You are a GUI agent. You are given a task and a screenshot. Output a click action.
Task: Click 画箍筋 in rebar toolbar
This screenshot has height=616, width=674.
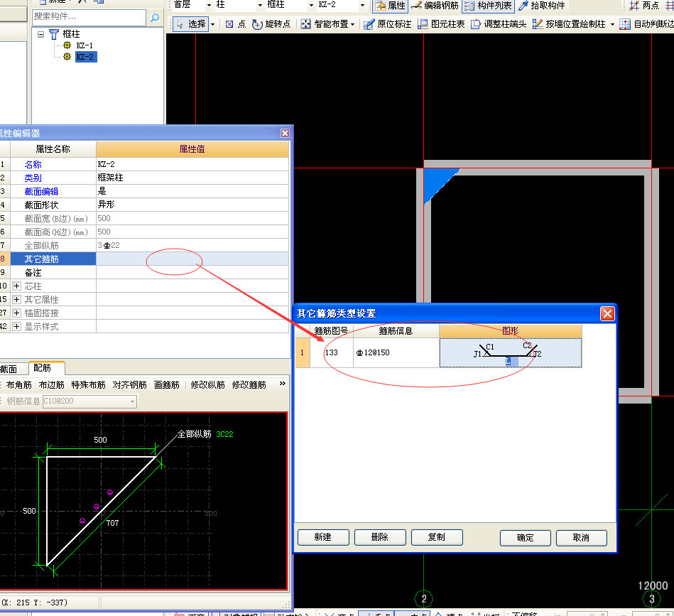tap(167, 384)
